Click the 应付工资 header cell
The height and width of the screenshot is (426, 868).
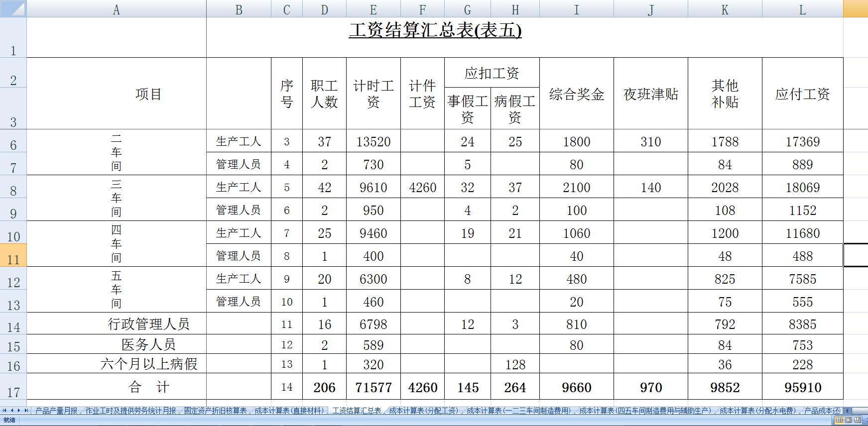[802, 94]
